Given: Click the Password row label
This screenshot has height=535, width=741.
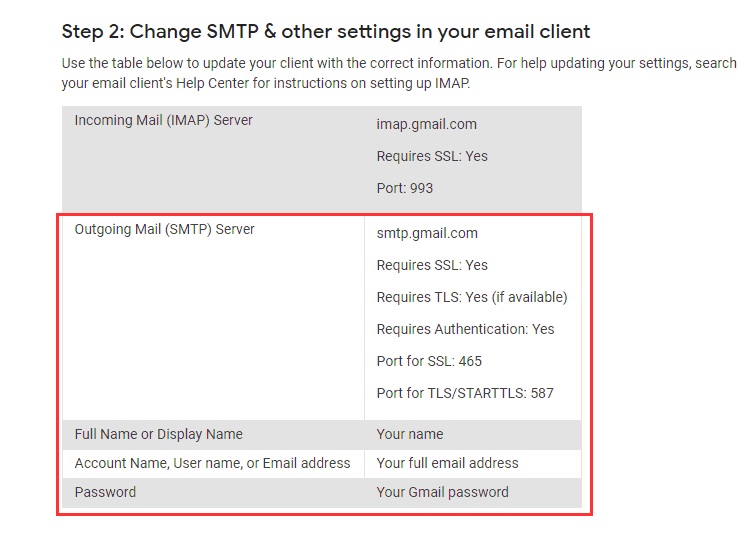Looking at the screenshot, I should tap(105, 492).
